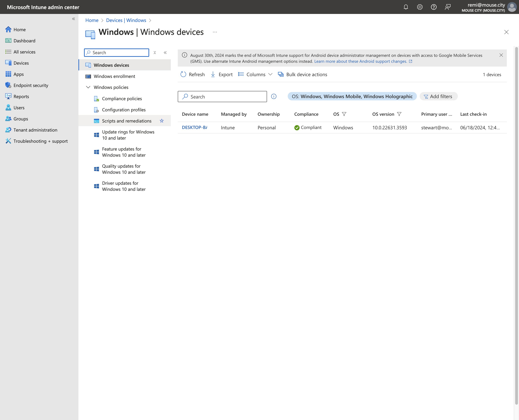Export the device list
Image resolution: width=519 pixels, height=420 pixels.
point(222,75)
